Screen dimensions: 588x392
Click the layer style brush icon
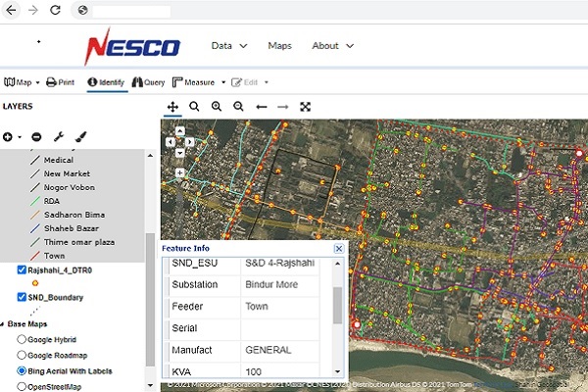pyautogui.click(x=80, y=137)
